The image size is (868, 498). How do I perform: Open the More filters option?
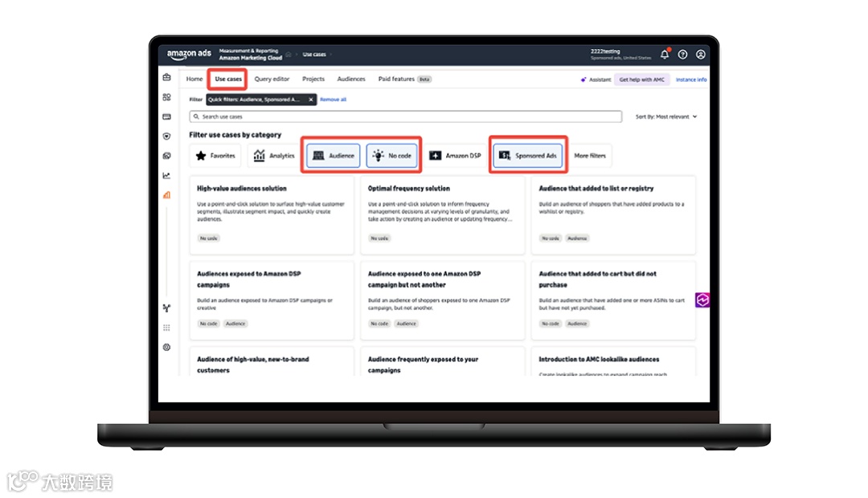click(590, 156)
